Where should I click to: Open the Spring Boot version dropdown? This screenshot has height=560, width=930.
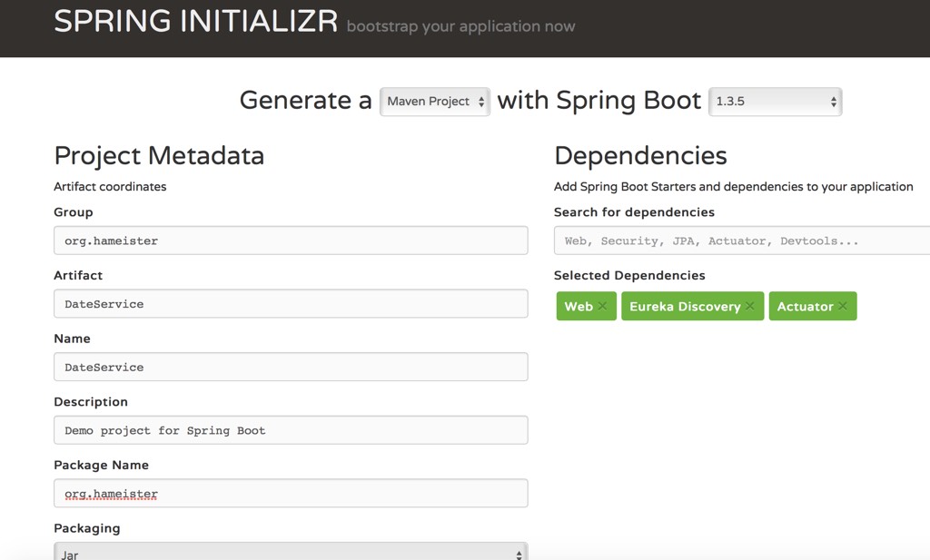coord(775,102)
